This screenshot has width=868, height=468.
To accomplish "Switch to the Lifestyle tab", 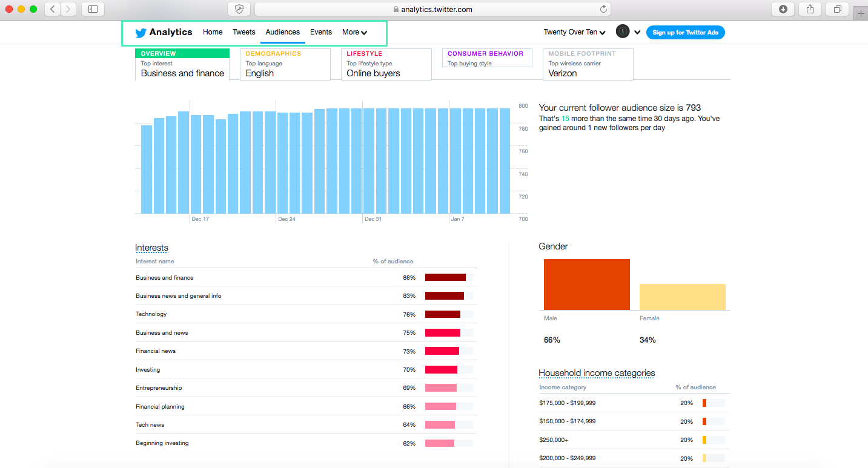I will pyautogui.click(x=386, y=64).
